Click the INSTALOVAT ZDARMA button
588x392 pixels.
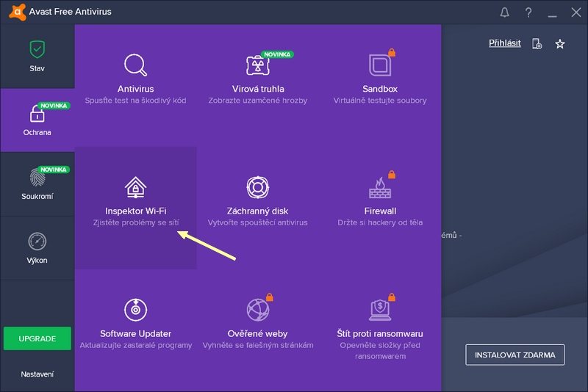click(515, 355)
